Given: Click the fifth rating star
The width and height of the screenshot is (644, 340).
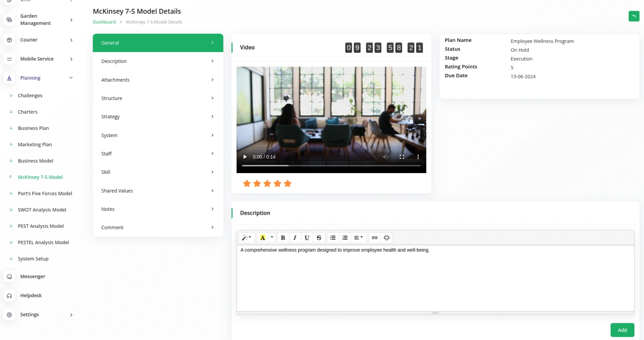Looking at the screenshot, I should click(x=288, y=184).
